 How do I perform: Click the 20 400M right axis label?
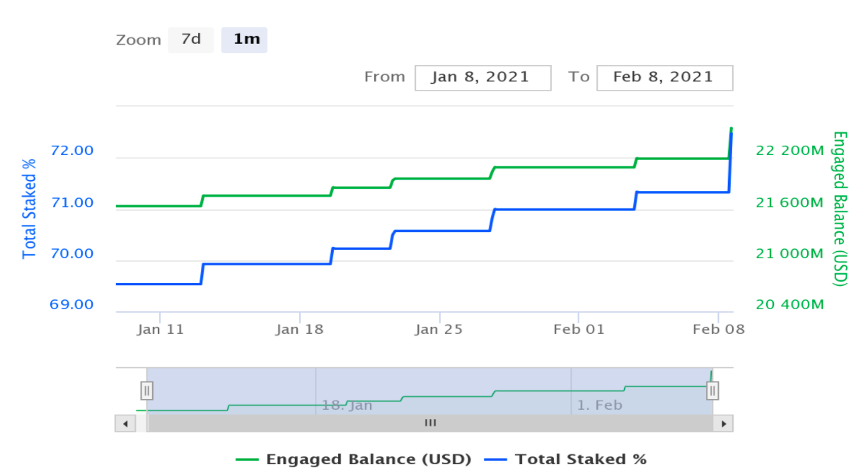[x=790, y=305]
